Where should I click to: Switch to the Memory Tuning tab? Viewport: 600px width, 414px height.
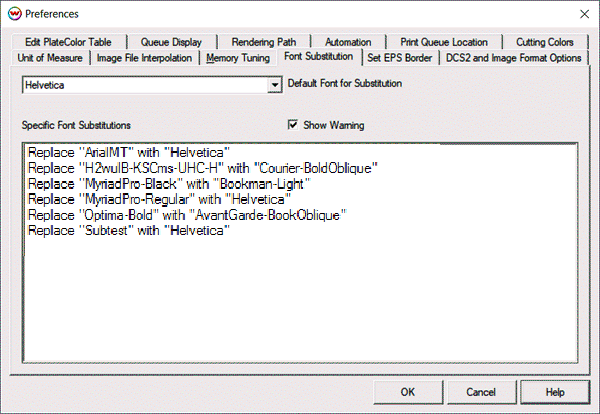click(x=240, y=58)
